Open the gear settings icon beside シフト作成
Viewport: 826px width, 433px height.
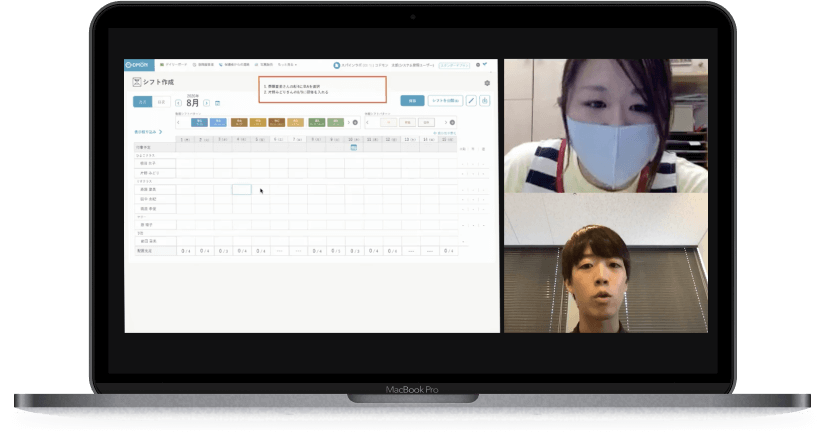coord(487,83)
